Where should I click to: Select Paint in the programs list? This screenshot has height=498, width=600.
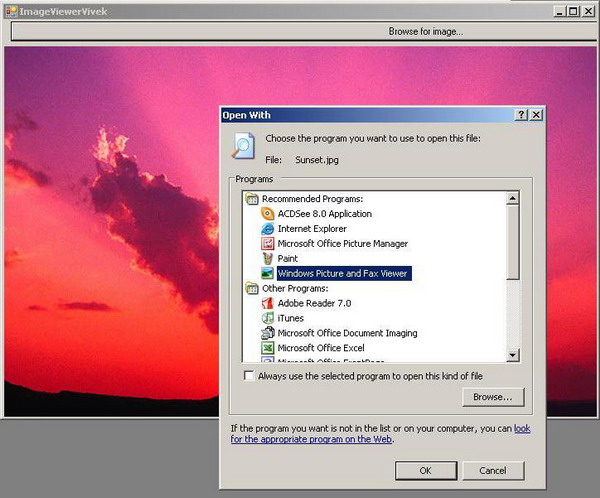pyautogui.click(x=287, y=258)
